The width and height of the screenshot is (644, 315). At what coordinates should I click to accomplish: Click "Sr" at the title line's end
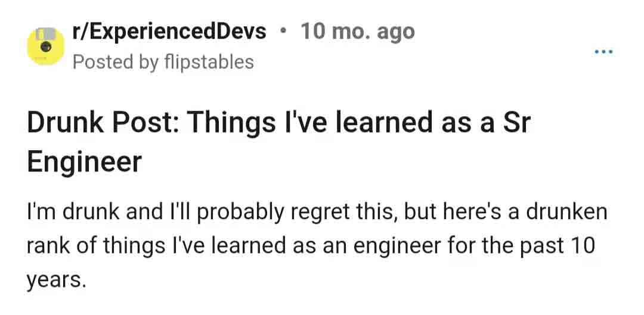(x=515, y=123)
